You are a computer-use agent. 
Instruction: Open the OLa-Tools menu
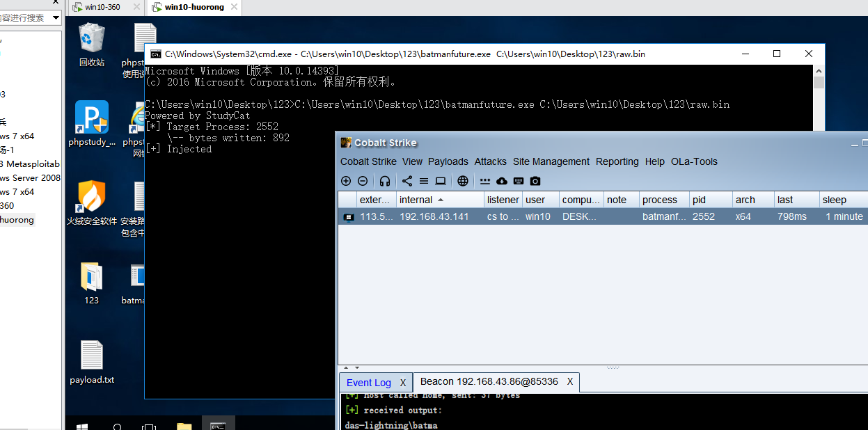pos(694,161)
